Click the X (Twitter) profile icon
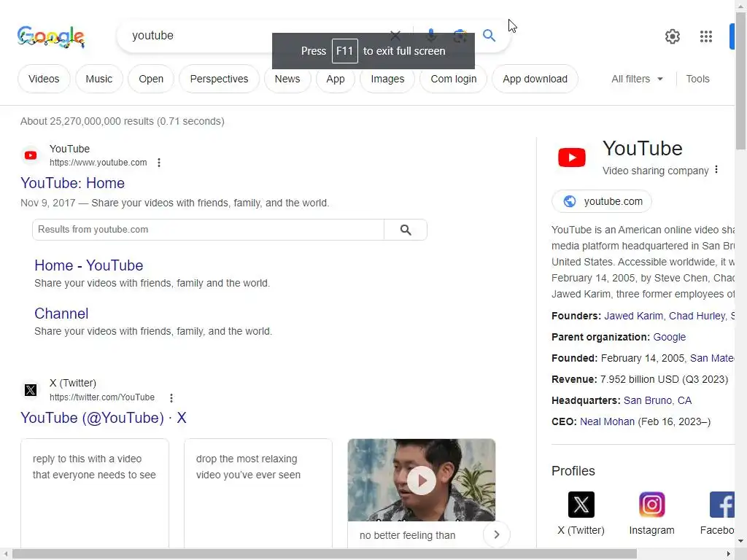Image resolution: width=747 pixels, height=560 pixels. tap(581, 505)
